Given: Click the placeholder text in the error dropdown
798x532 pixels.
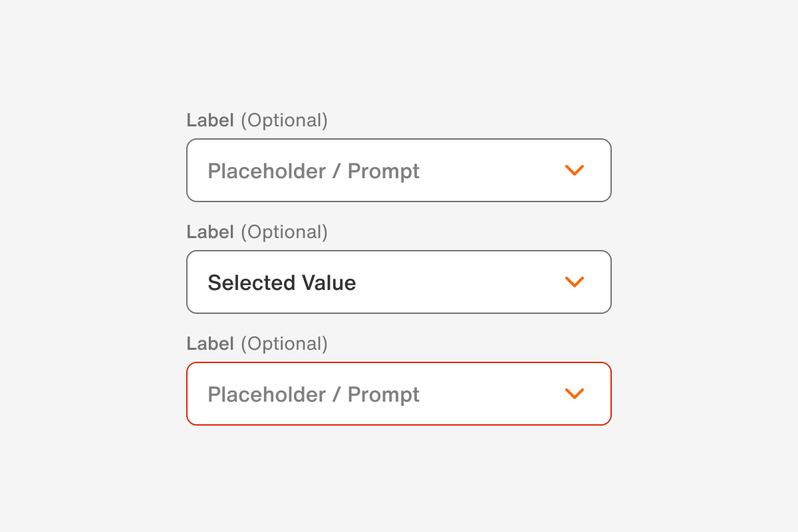Looking at the screenshot, I should coord(313,394).
